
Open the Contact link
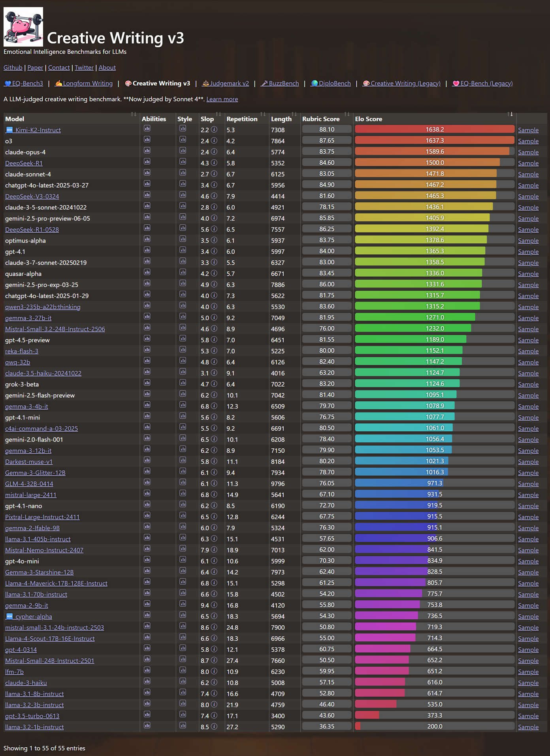pyautogui.click(x=59, y=68)
